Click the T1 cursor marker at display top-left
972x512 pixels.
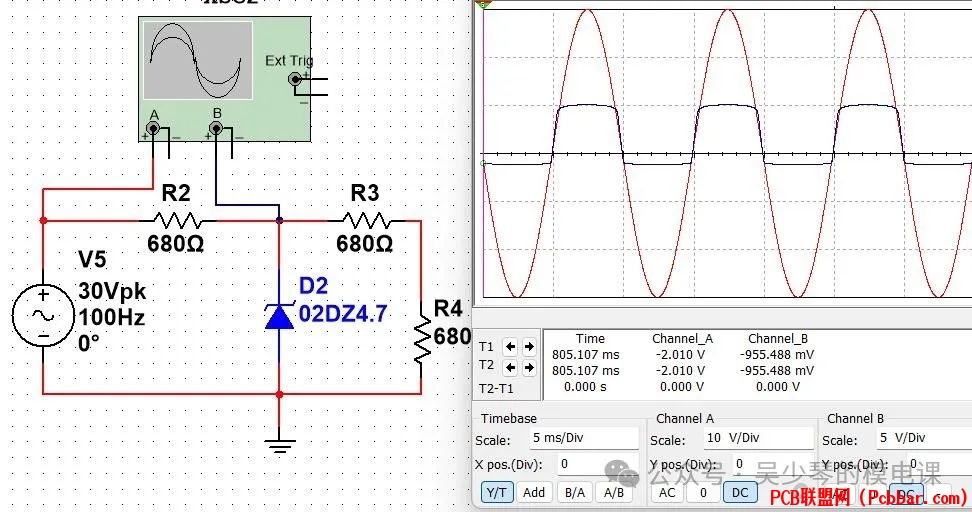(x=483, y=4)
